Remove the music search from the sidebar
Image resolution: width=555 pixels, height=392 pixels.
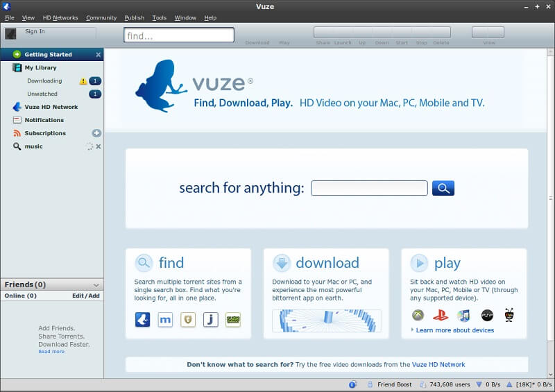99,146
